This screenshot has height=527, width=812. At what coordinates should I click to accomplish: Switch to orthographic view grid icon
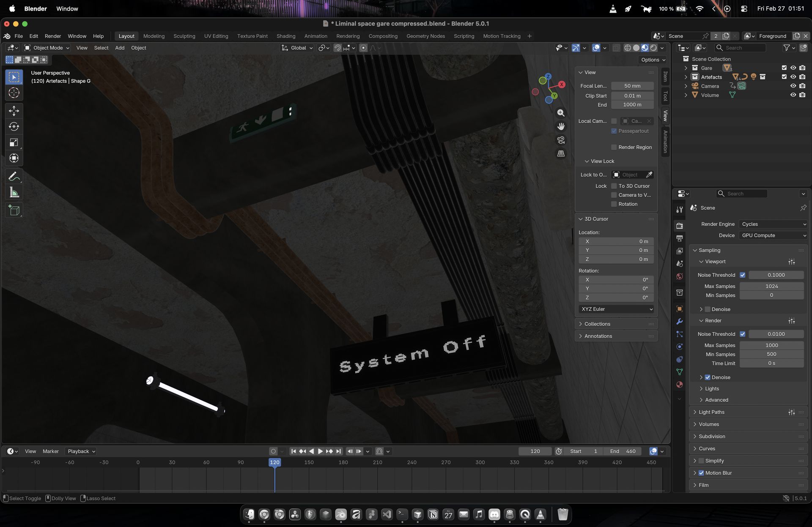point(561,154)
